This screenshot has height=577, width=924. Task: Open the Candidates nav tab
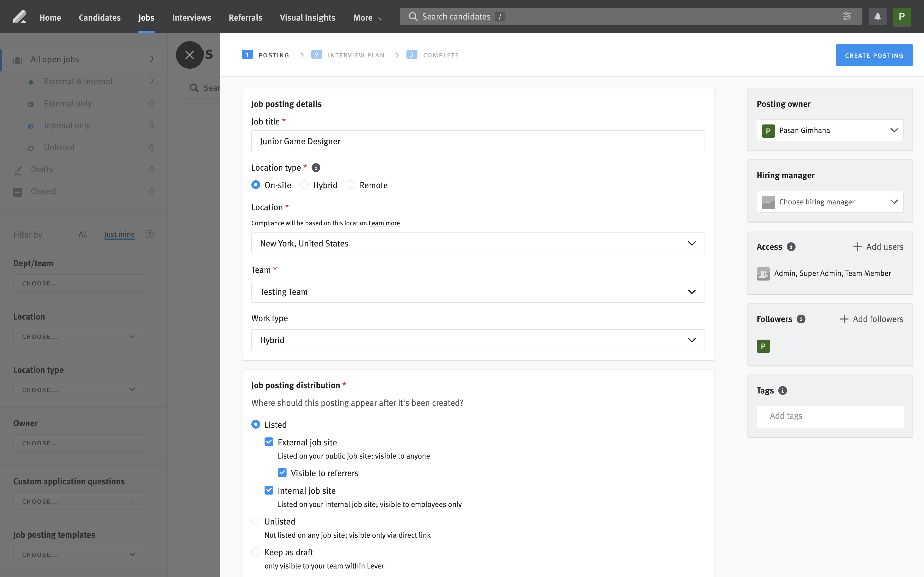(99, 18)
